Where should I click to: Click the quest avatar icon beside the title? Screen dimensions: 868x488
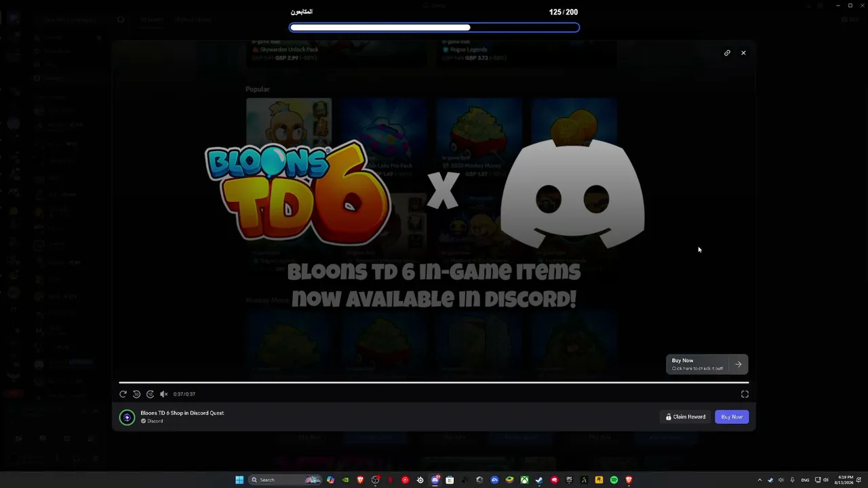(127, 418)
